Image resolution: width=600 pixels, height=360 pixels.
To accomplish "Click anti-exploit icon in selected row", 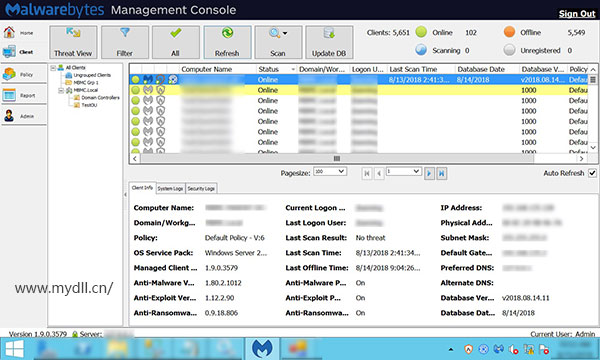I will [x=160, y=79].
